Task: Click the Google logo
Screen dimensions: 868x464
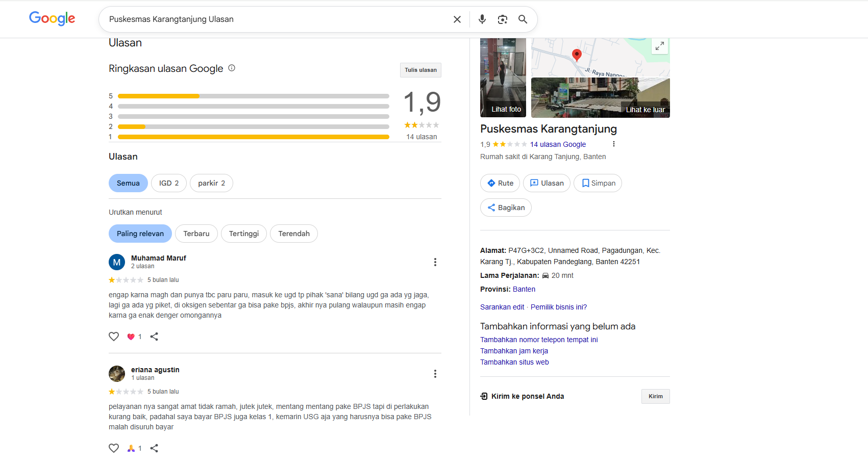Action: (52, 18)
